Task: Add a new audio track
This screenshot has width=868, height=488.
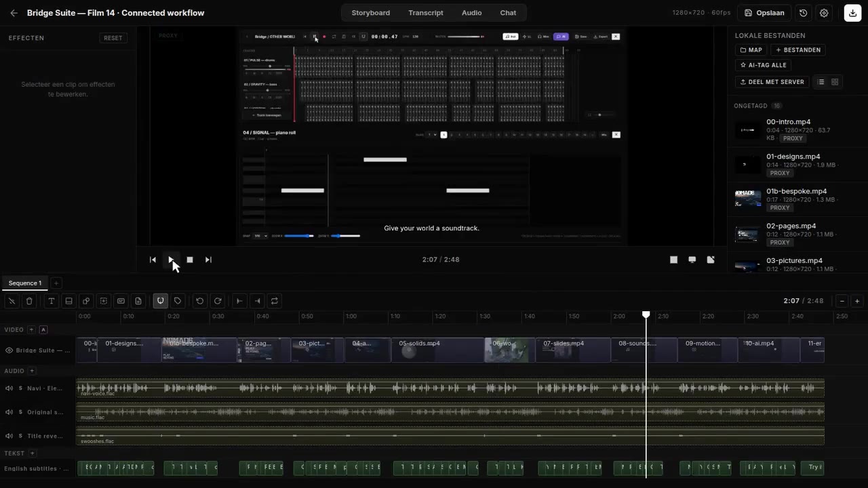Action: 32,371
